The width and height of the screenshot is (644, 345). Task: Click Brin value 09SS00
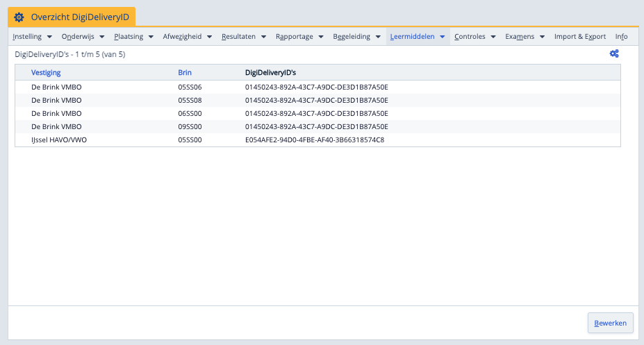[190, 126]
